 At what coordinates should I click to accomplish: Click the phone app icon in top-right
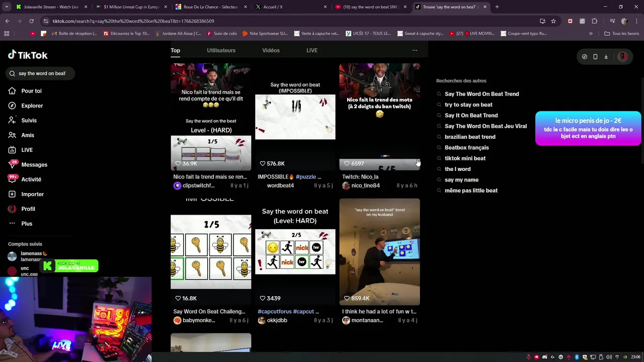click(x=595, y=57)
